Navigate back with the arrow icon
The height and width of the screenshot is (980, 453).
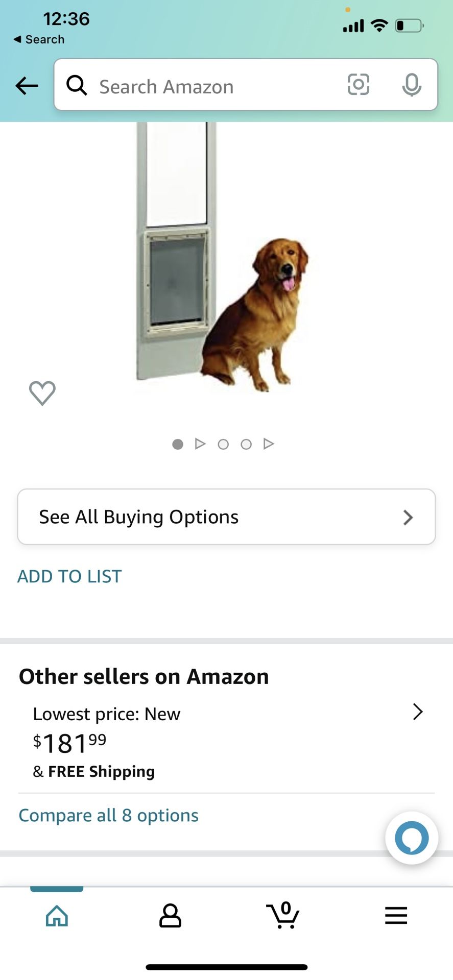click(27, 86)
